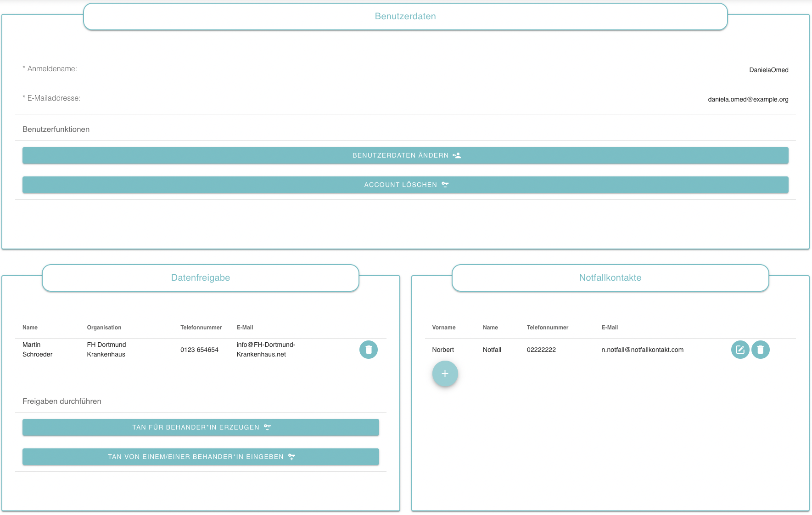The image size is (812, 515).
Task: Select the Notfallkontakte panel header
Action: click(x=610, y=278)
